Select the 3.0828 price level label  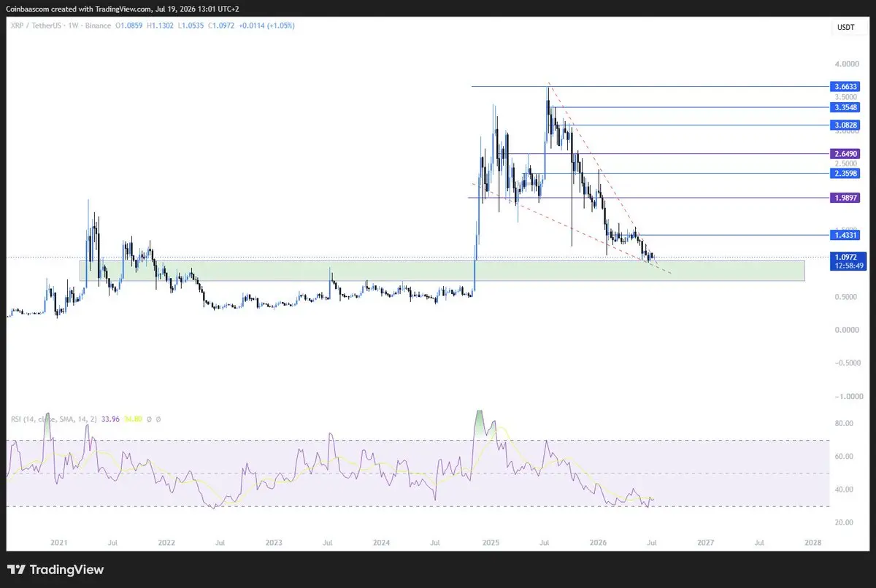pyautogui.click(x=846, y=125)
